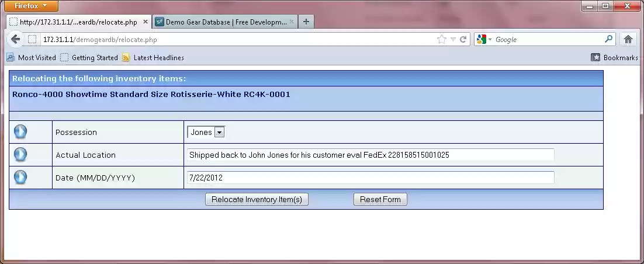Open the Getting Started bookmark
The image size is (644, 264).
coord(89,57)
